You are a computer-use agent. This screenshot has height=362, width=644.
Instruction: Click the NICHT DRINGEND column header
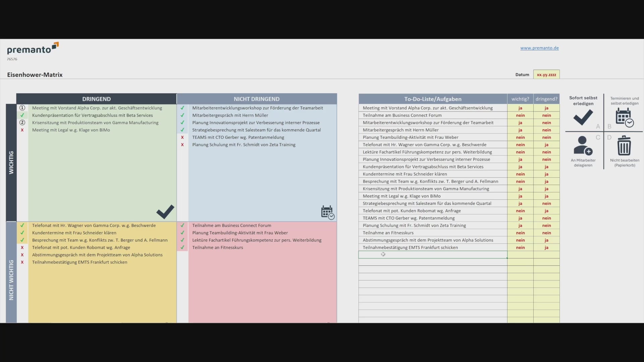(257, 99)
